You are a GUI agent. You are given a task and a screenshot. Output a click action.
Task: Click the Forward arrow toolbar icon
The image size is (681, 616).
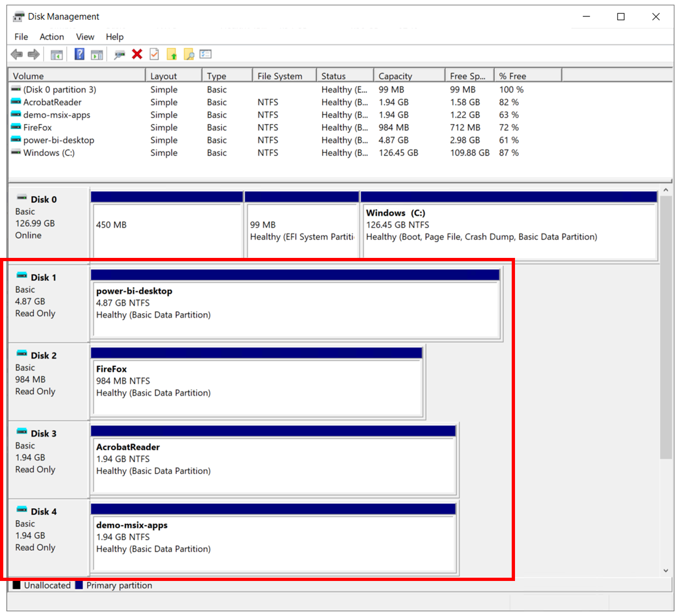[x=33, y=54]
